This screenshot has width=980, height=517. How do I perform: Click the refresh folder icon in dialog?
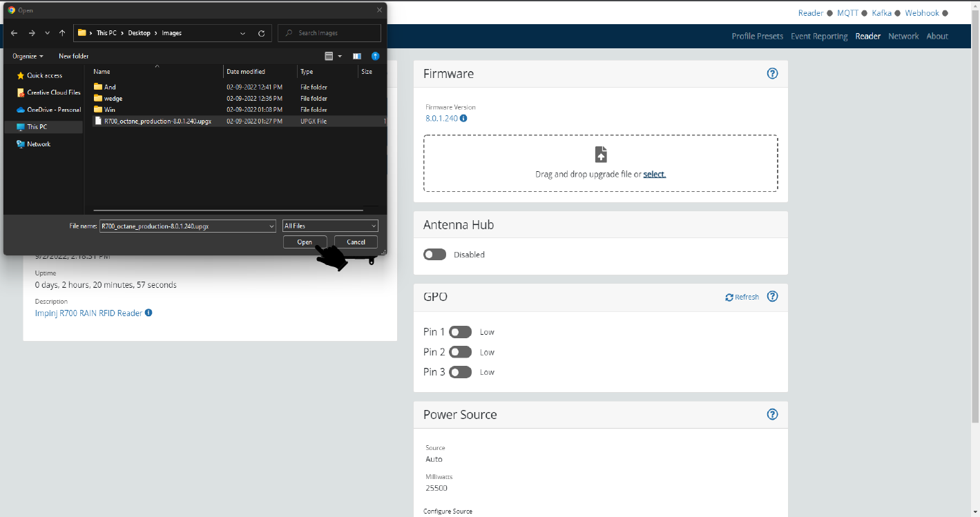(x=261, y=33)
